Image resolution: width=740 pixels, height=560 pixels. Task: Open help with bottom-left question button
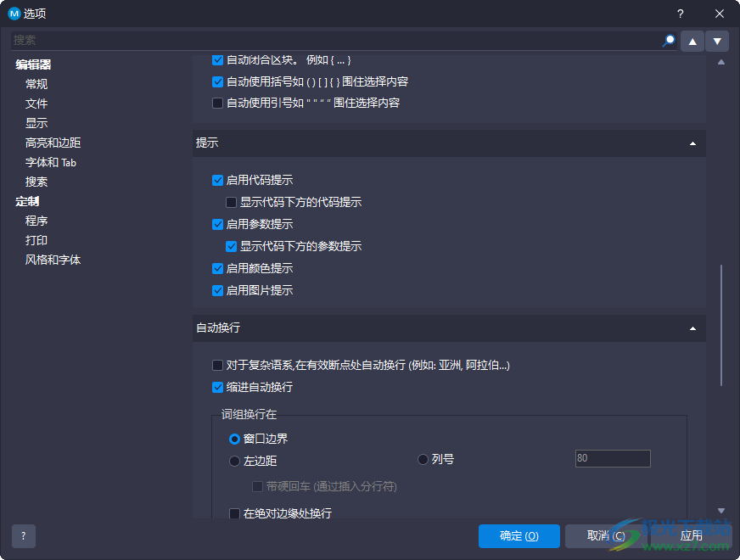click(24, 536)
